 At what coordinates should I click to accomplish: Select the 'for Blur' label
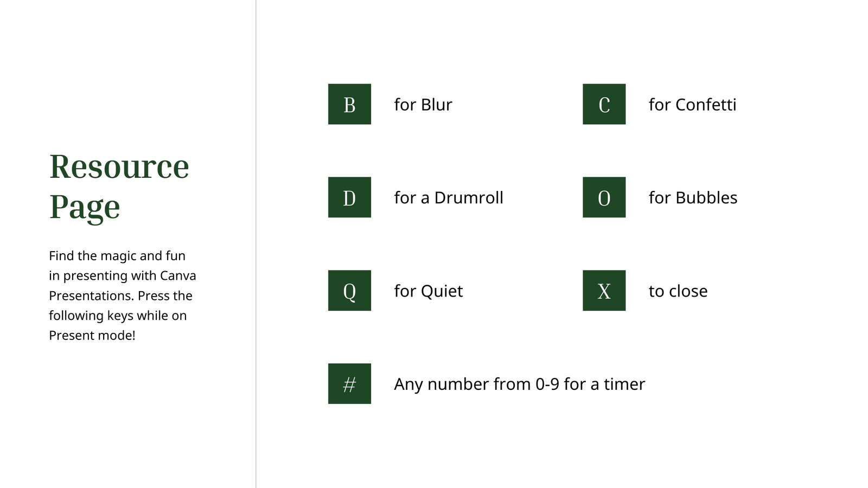423,105
